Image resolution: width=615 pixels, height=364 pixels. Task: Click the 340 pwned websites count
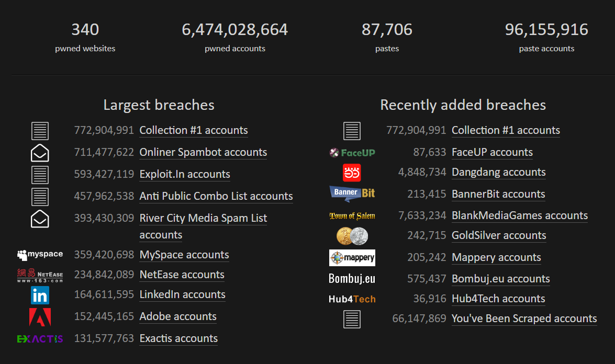[85, 29]
